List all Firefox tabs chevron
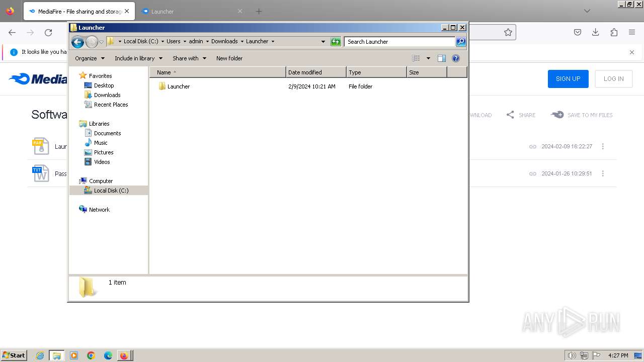The height and width of the screenshot is (362, 644). (587, 11)
